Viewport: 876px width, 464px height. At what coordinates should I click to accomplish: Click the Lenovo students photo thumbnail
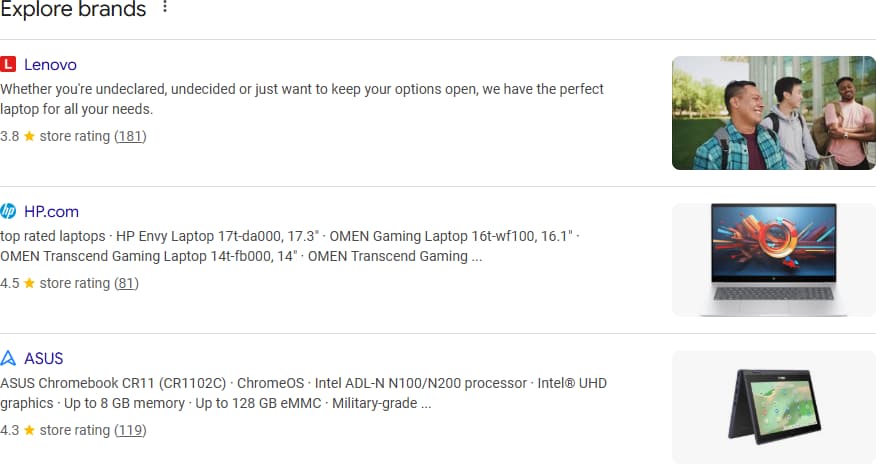pyautogui.click(x=774, y=113)
